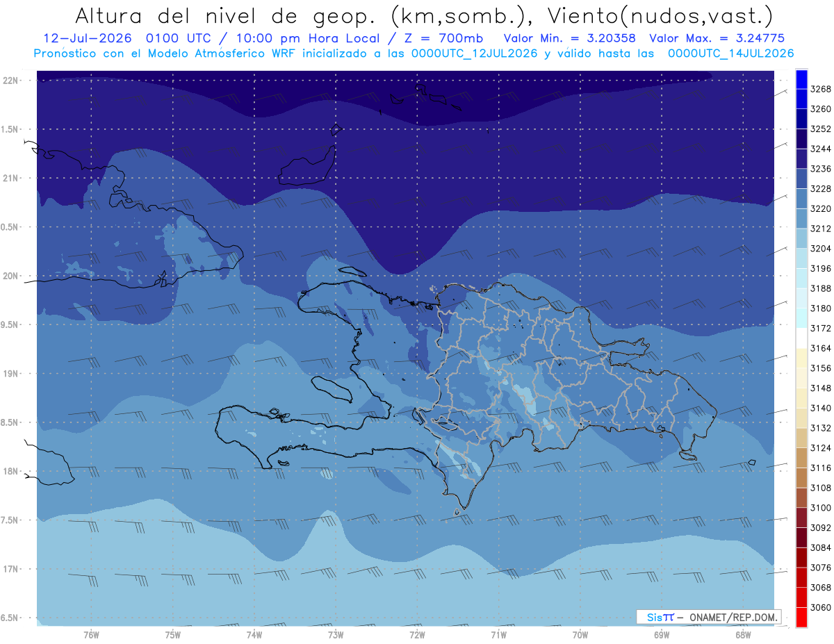Click the '3244' color bar label
834x644 pixels.
click(x=821, y=149)
